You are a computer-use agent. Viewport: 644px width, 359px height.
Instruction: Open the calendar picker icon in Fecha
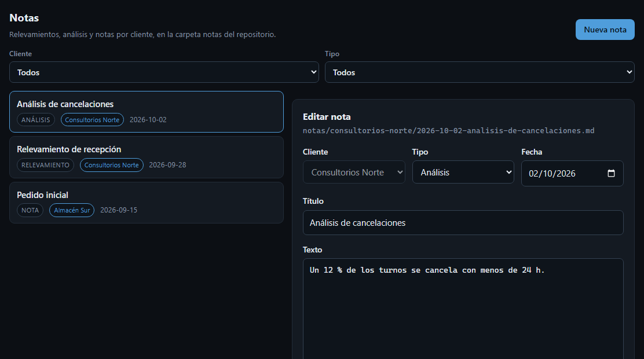tap(611, 173)
